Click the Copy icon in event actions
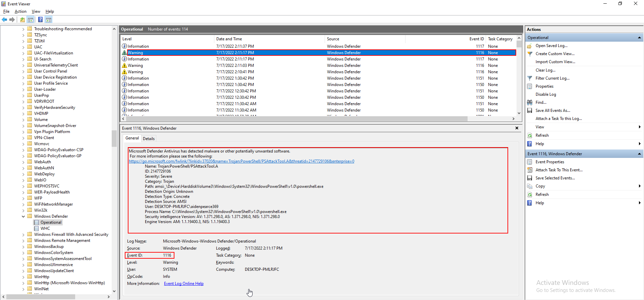The width and height of the screenshot is (644, 300). (530, 186)
